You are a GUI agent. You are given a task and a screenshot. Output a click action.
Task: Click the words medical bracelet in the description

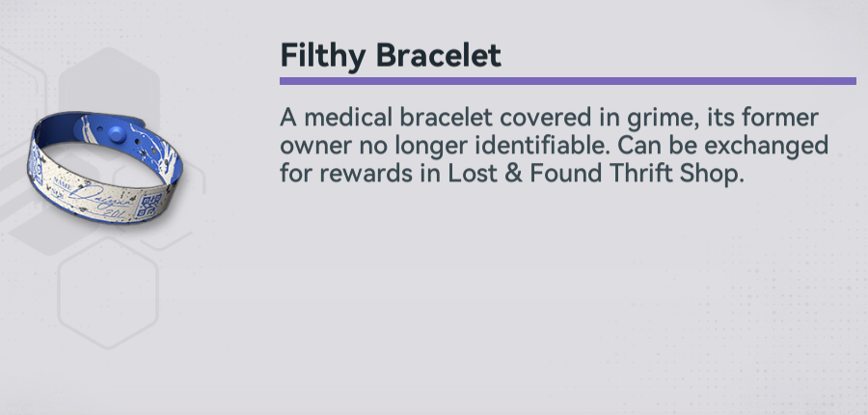coord(398,118)
